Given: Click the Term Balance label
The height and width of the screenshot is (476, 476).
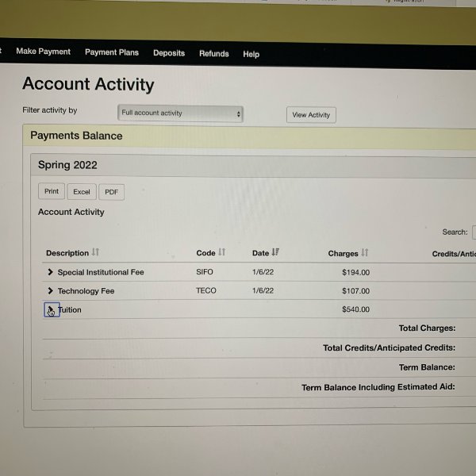Looking at the screenshot, I should [427, 367].
